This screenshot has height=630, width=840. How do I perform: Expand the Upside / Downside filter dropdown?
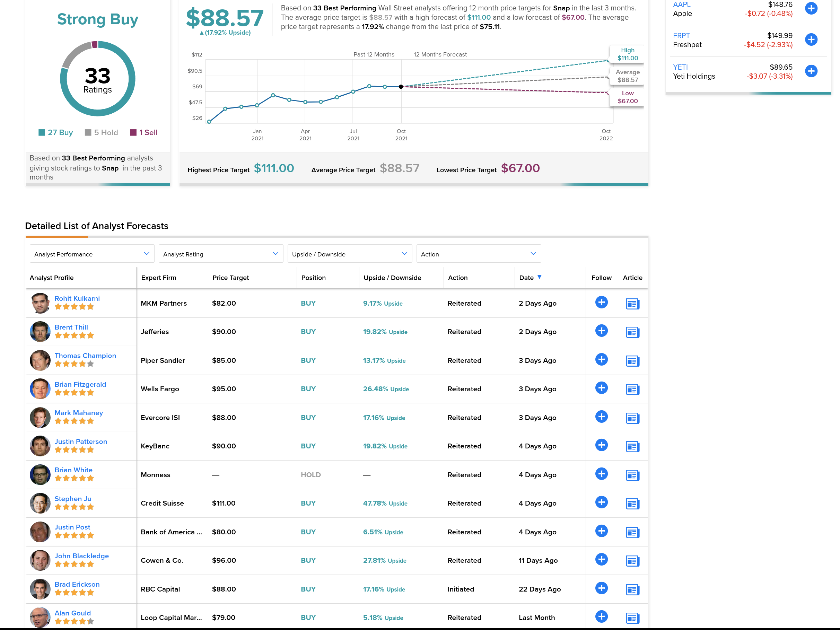(x=350, y=254)
